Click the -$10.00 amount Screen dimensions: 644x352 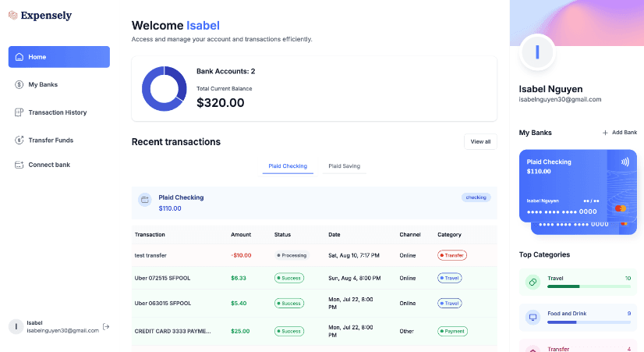[x=241, y=255]
